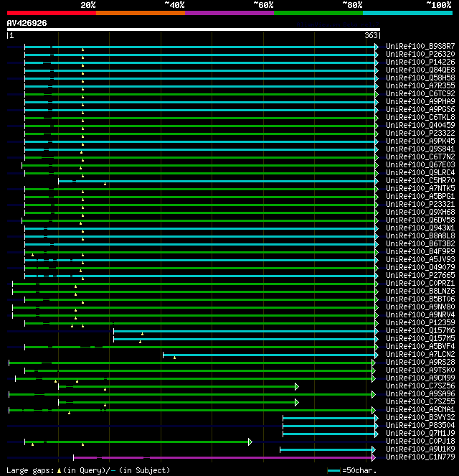Click the UniRef100_Q9S841 label
The height and width of the screenshot is (476, 459).
pos(420,149)
